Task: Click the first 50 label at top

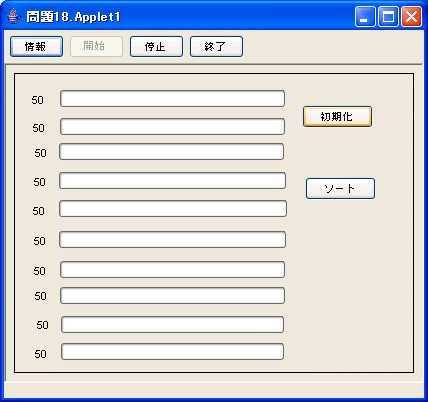Action: pyautogui.click(x=37, y=100)
